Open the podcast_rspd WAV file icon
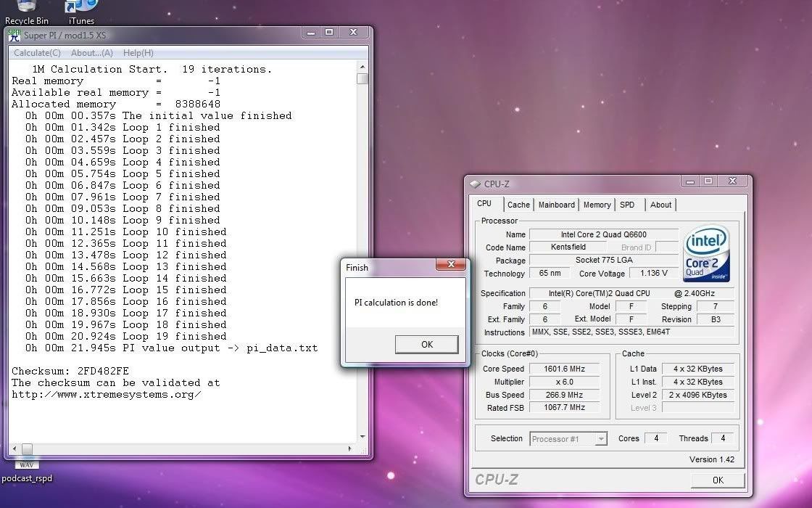The height and width of the screenshot is (508, 812). 27,472
